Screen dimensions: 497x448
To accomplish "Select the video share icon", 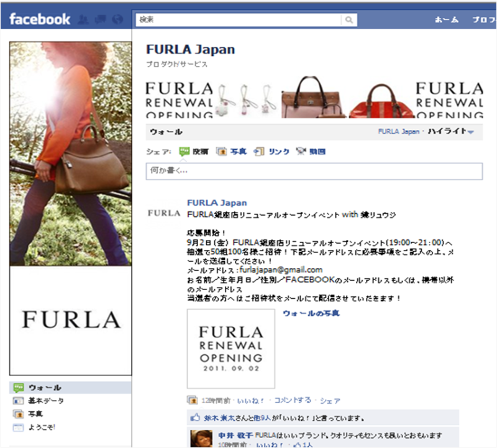I will 301,151.
